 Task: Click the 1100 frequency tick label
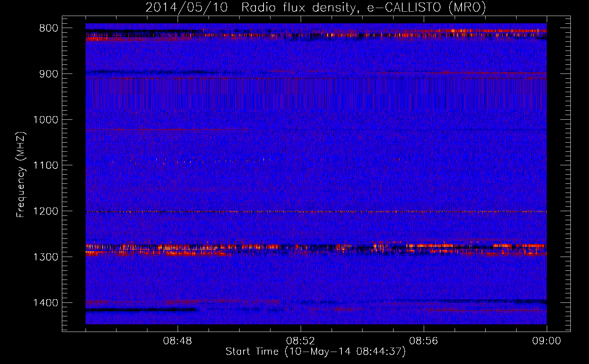[46, 166]
